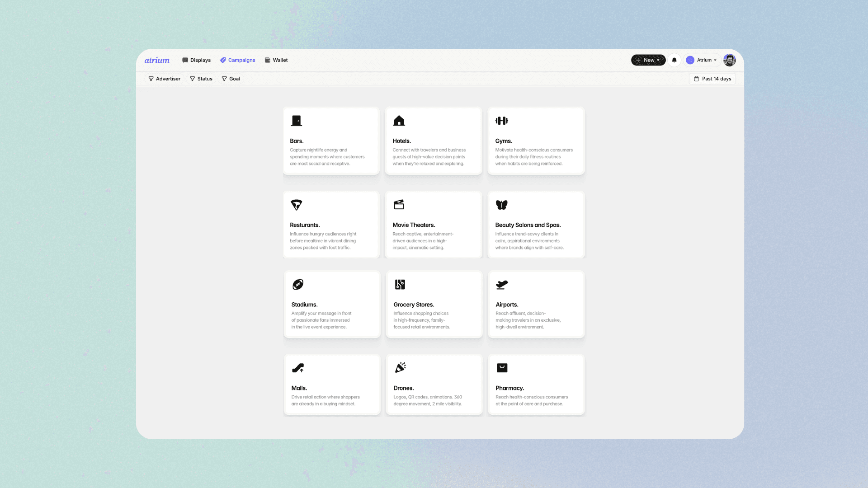The image size is (868, 488).
Task: Switch to the Displays tab
Action: point(196,60)
